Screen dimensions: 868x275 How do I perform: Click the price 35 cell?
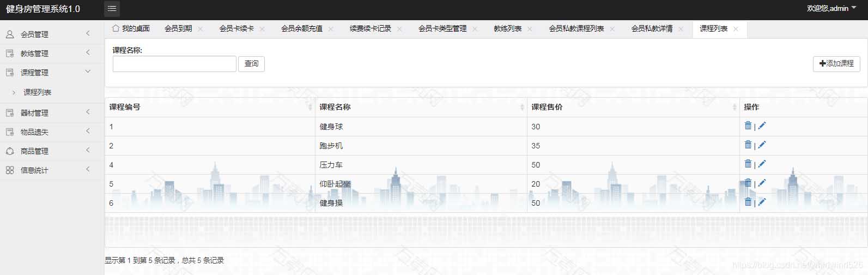[x=633, y=146]
